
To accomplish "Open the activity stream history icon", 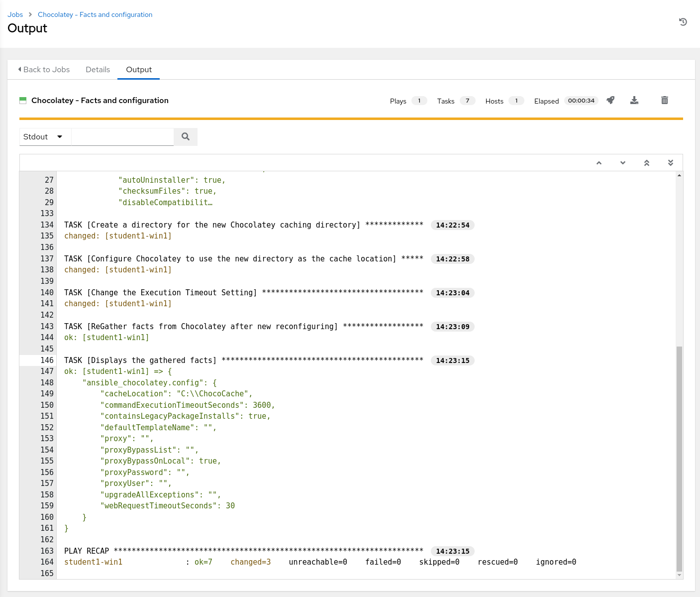I will 683,22.
